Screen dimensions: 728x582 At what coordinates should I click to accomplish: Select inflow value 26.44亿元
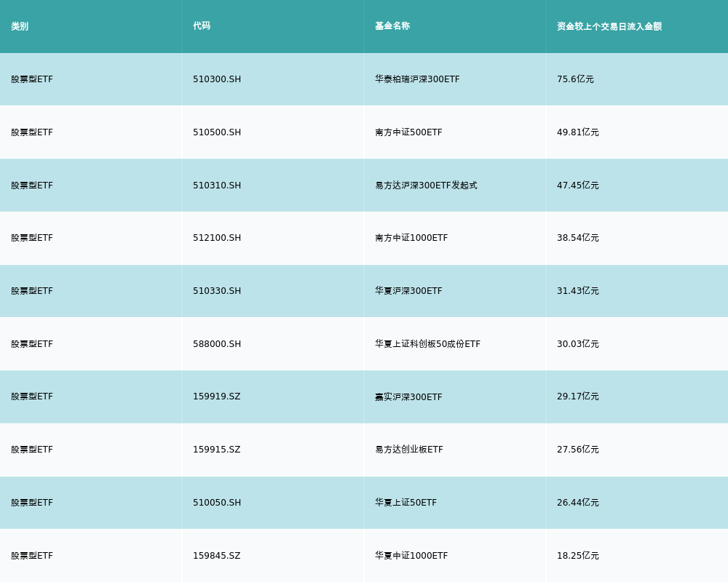(x=578, y=503)
